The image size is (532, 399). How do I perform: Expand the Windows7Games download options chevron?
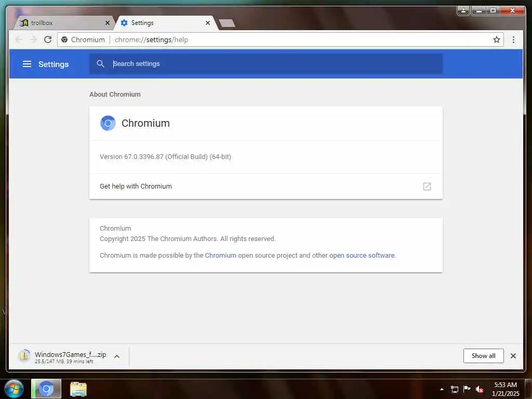(x=117, y=356)
